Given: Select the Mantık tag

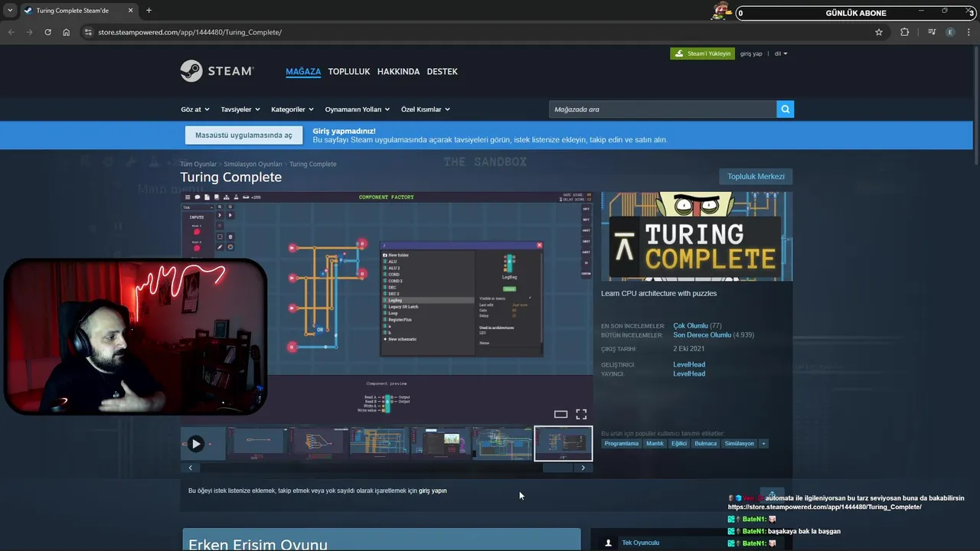Looking at the screenshot, I should click(x=655, y=444).
